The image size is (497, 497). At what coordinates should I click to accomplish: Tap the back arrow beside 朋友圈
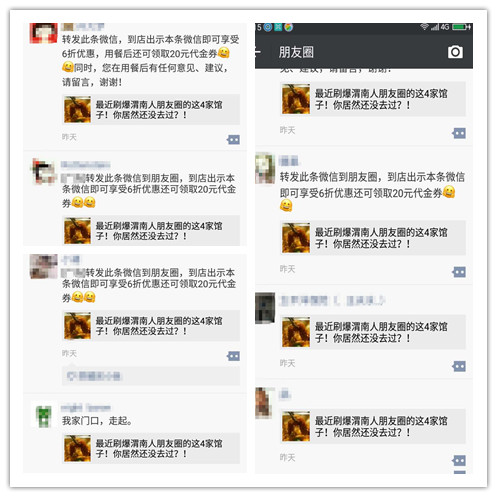coord(258,52)
